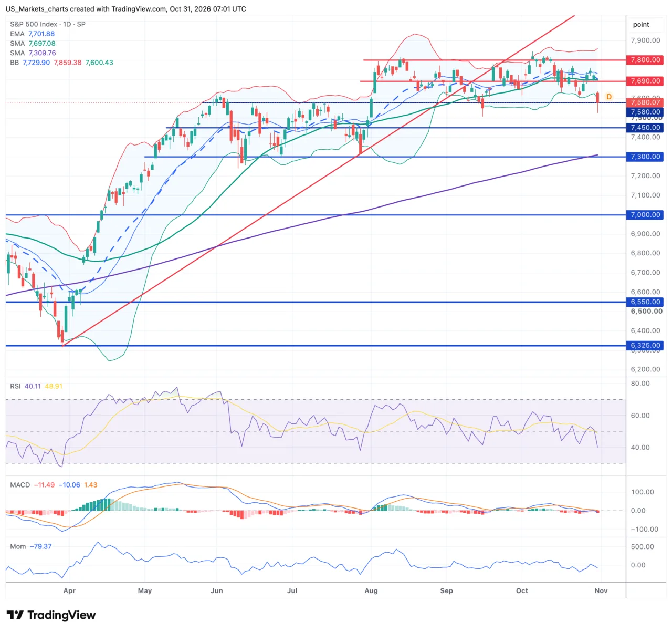This screenshot has width=672, height=632.
Task: Select the blue 6,325.00 level label
Action: coord(645,346)
